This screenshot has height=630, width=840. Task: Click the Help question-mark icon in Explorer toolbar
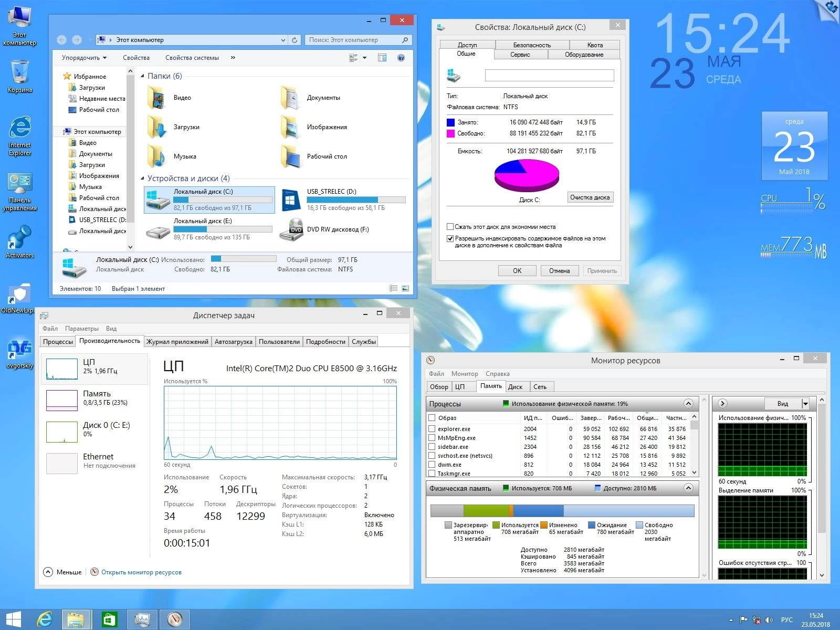[401, 58]
